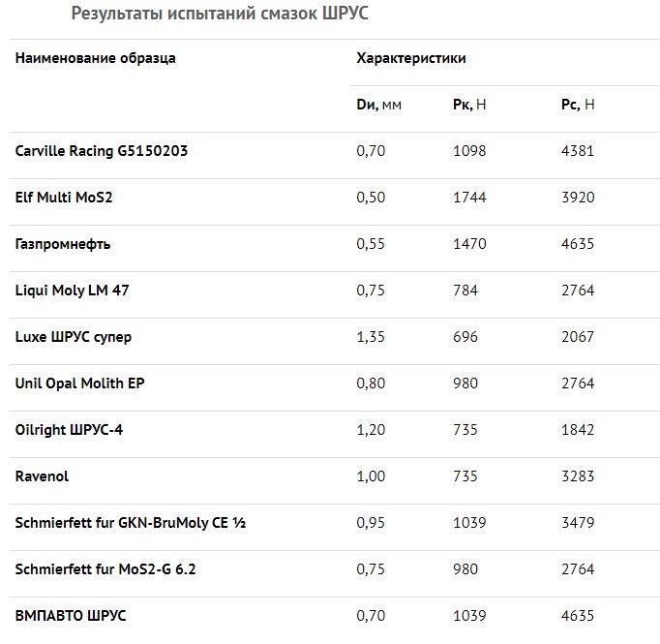Select the Ravenol sample name
This screenshot has height=644, width=660.
(42, 476)
